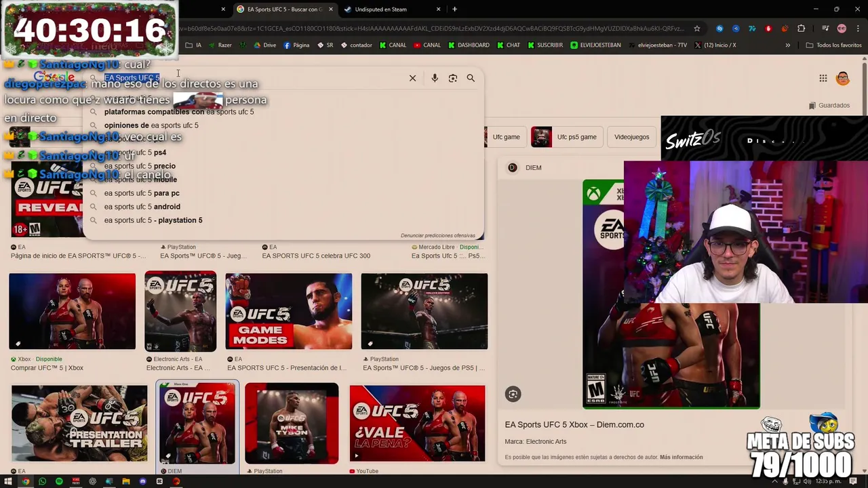The height and width of the screenshot is (488, 868).
Task: Choose suggestion ea sports ufc 5 para pc
Action: click(283, 193)
